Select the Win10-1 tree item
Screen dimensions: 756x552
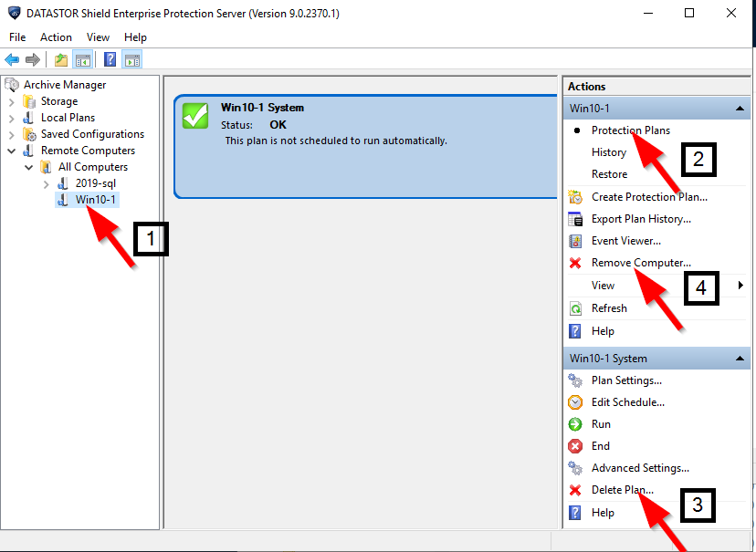tap(96, 200)
